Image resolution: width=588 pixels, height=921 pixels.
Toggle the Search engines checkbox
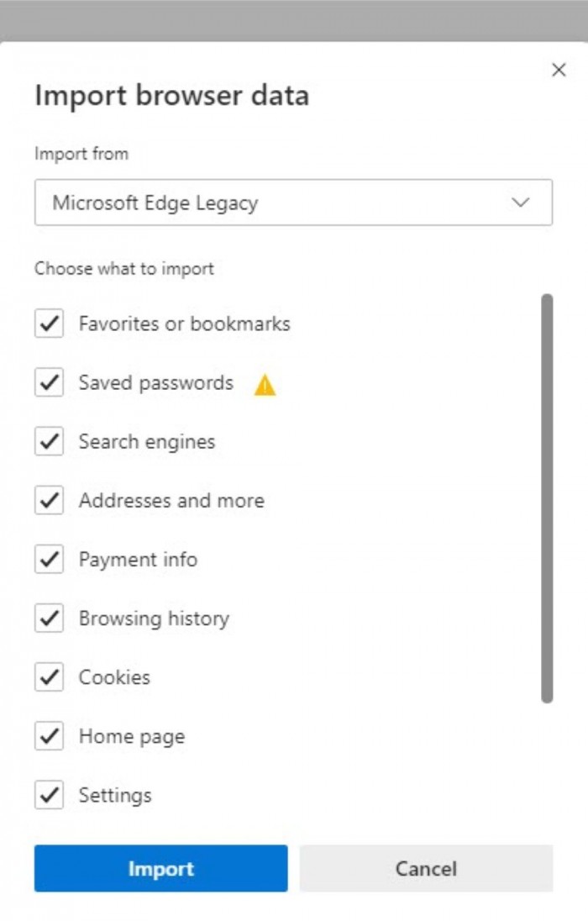tap(49, 441)
